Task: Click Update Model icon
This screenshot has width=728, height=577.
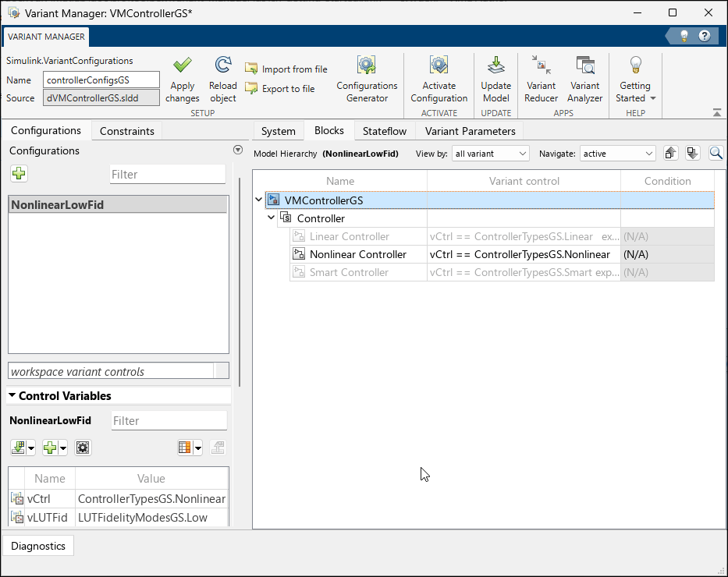Action: pos(495,65)
